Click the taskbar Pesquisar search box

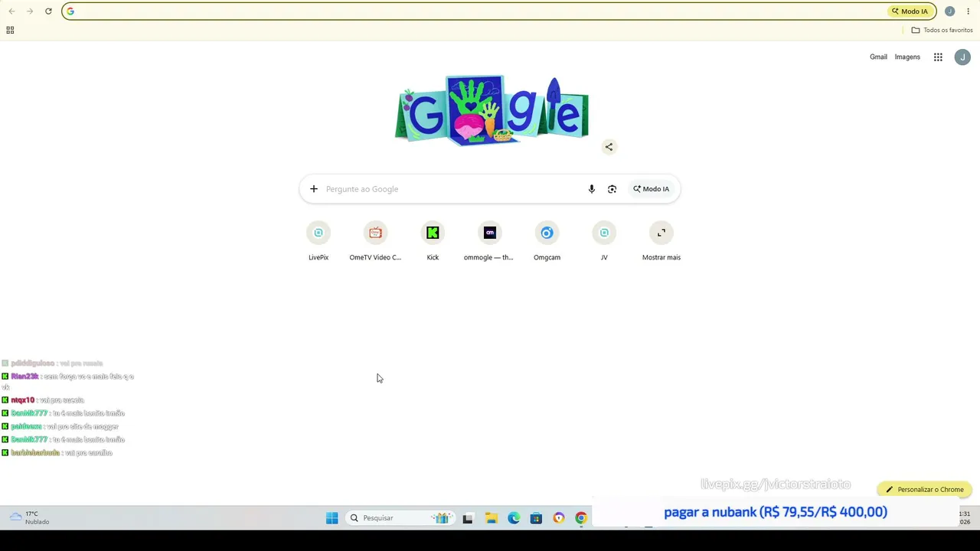pyautogui.click(x=398, y=518)
